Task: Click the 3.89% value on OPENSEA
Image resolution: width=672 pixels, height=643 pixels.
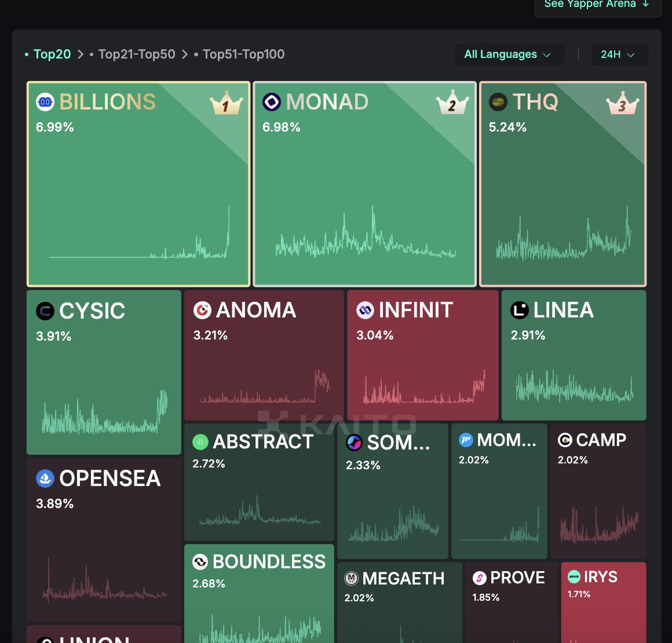Action: click(54, 503)
